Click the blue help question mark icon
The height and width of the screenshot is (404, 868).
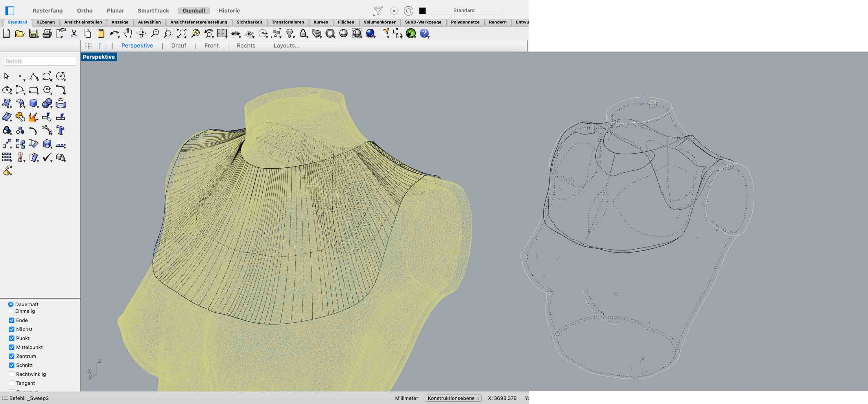point(424,33)
